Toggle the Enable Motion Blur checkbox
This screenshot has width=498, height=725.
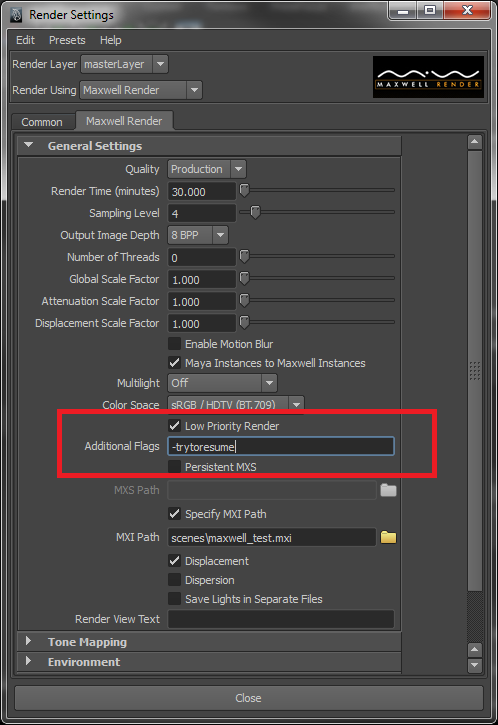pyautogui.click(x=174, y=344)
